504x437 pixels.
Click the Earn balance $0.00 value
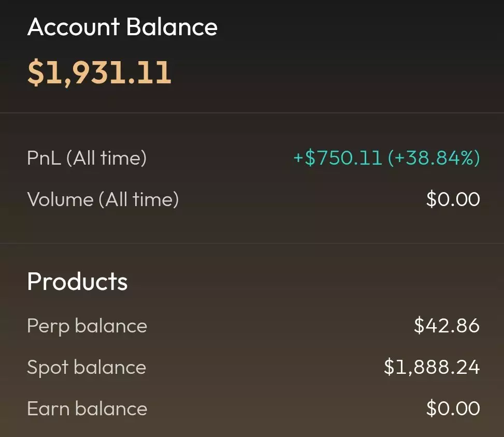coord(453,409)
